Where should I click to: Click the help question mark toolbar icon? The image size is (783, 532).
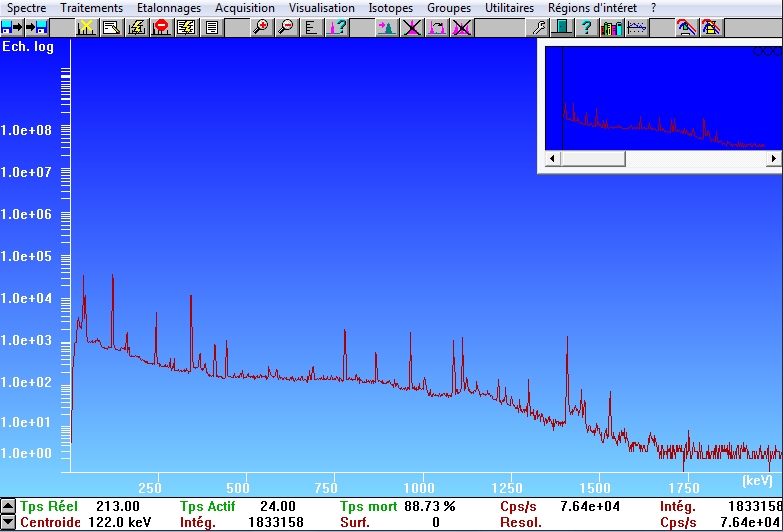[x=587, y=27]
